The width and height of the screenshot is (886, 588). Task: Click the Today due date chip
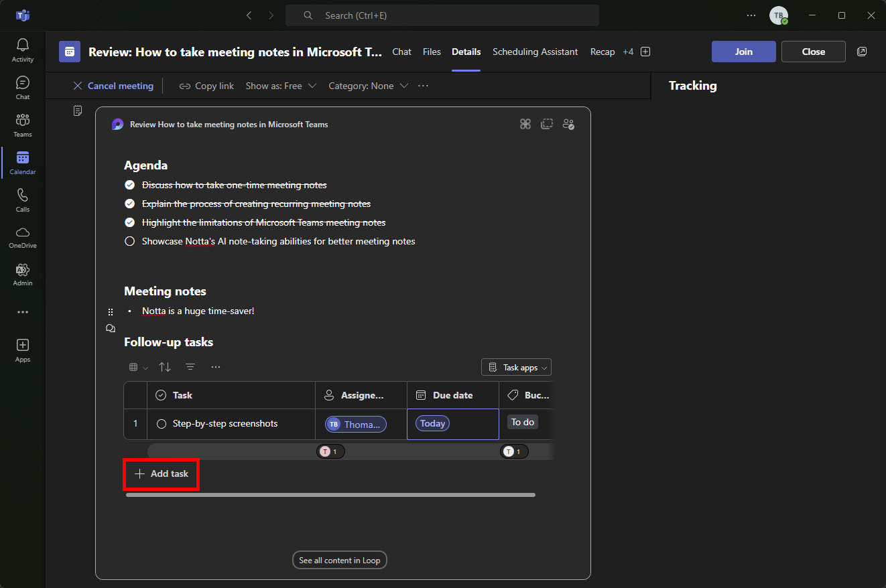pyautogui.click(x=433, y=423)
